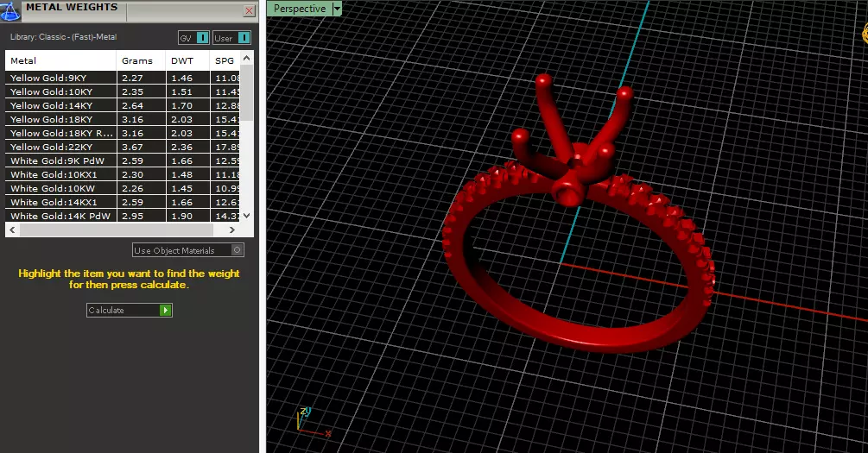868x453 pixels.
Task: Select the Yellow Gold:9KY row
Action: coord(123,78)
